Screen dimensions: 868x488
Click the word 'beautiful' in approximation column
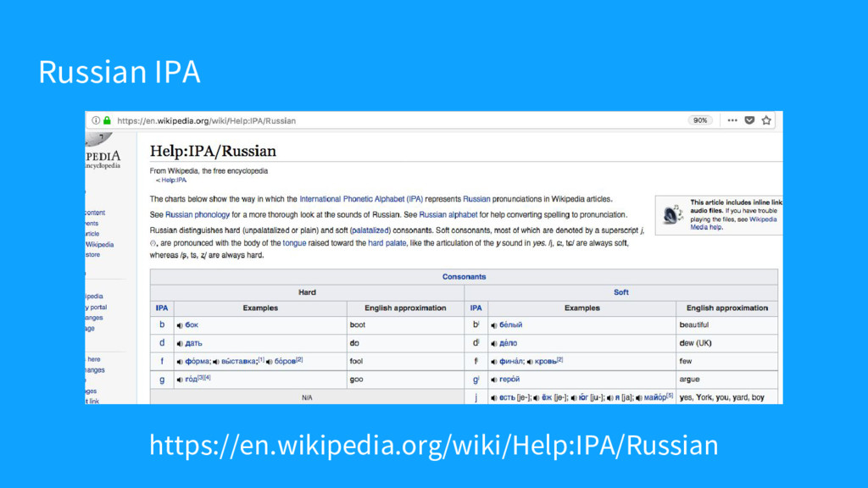point(694,325)
